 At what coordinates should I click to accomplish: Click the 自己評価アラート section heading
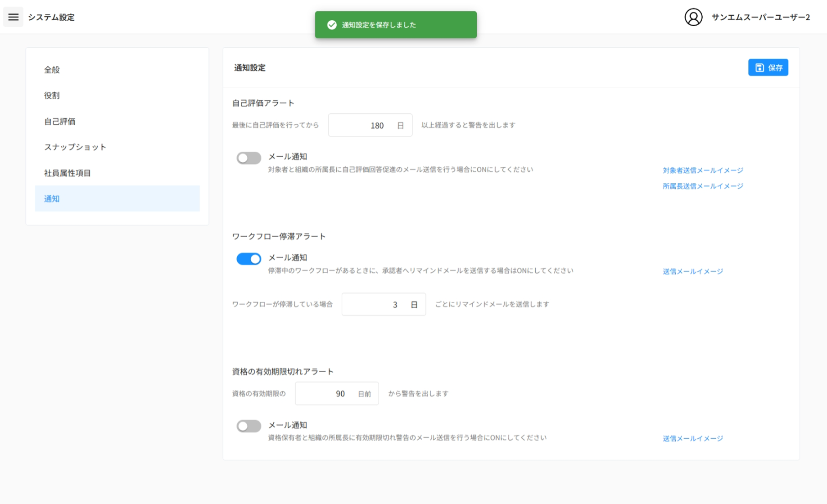click(x=263, y=103)
